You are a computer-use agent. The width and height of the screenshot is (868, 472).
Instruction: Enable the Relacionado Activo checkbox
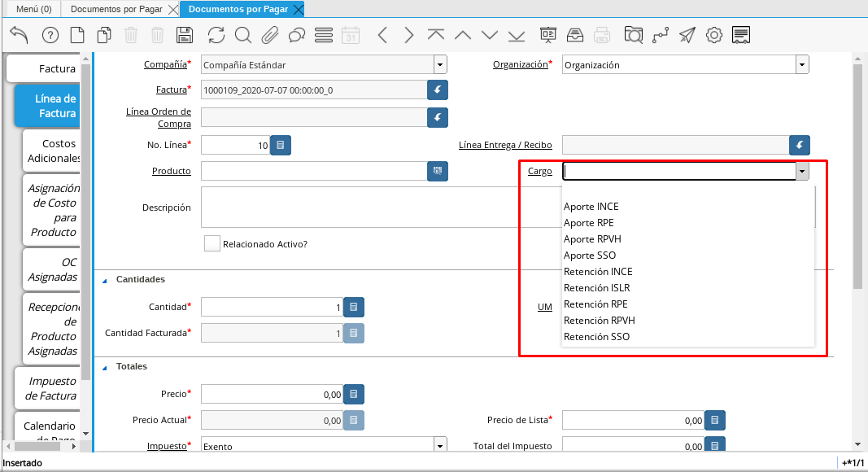tap(212, 243)
